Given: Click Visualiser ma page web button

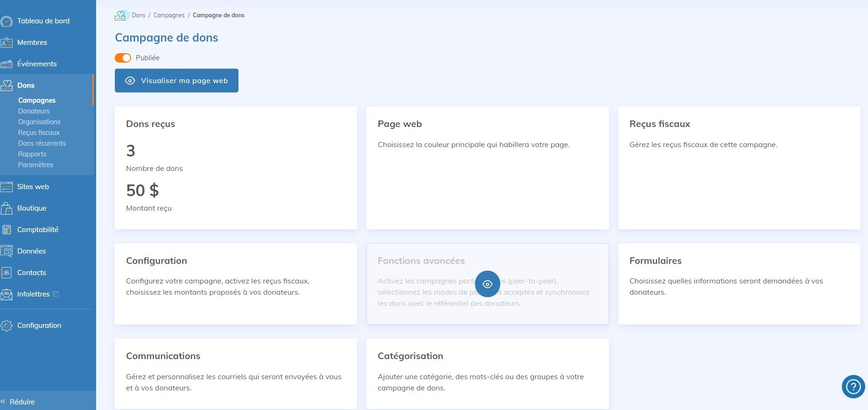Looking at the screenshot, I should (x=176, y=81).
